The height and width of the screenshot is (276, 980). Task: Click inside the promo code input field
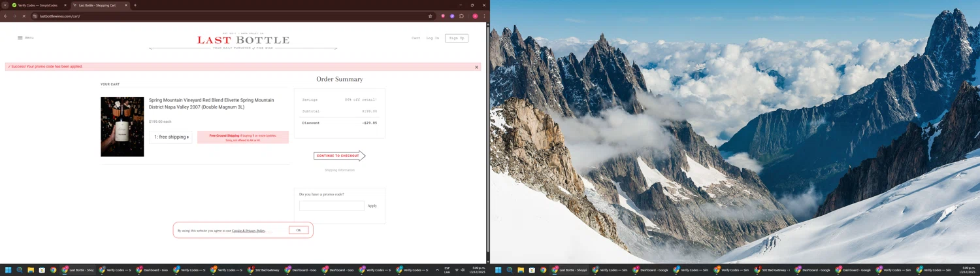tap(332, 205)
